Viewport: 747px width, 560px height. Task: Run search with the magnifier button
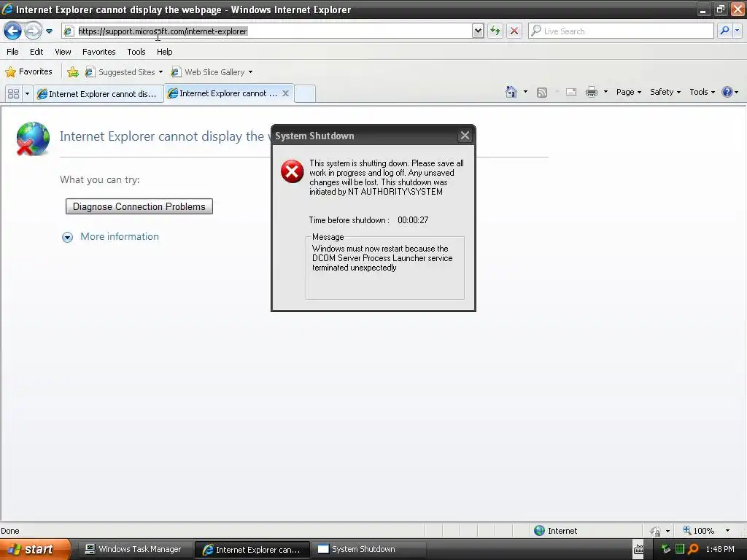coord(724,31)
